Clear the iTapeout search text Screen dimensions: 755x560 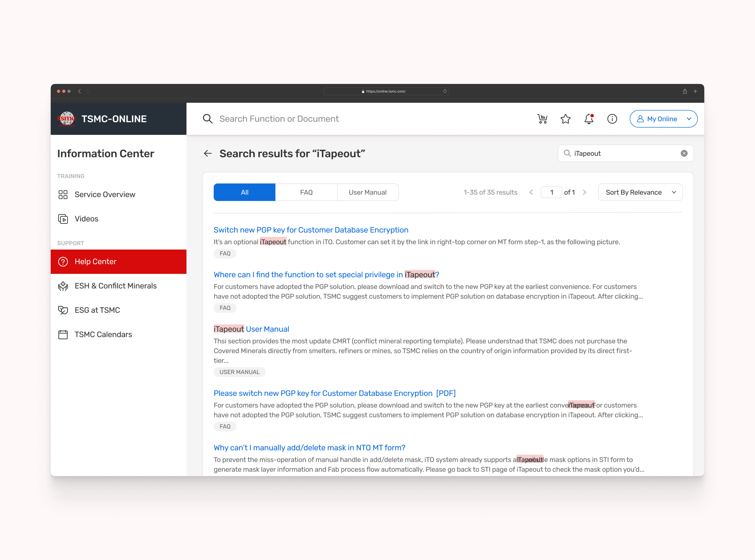[684, 154]
